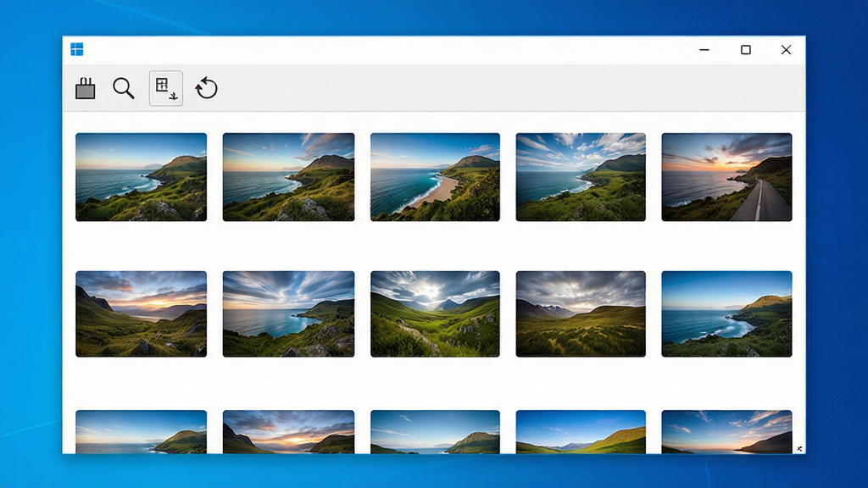Maximize the photo gallery window
Viewport: 868px width, 488px height.
pos(746,50)
